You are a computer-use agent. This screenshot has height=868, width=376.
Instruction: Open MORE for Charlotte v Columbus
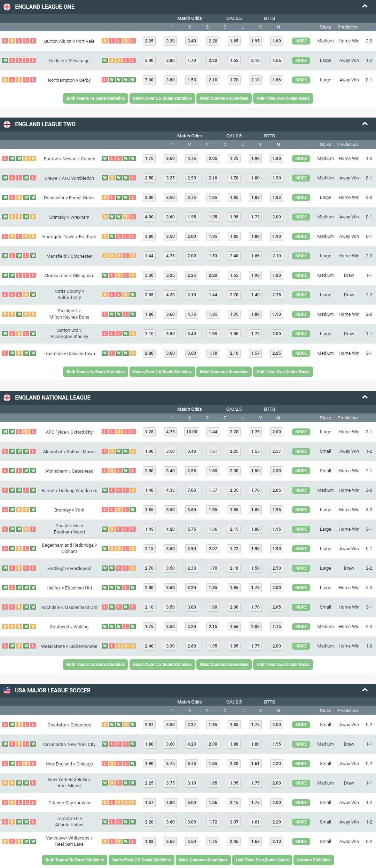coord(301,725)
